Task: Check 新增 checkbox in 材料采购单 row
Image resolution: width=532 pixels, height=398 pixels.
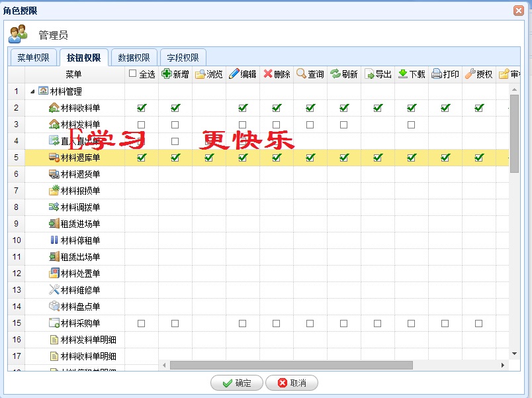Action: pyautogui.click(x=175, y=323)
